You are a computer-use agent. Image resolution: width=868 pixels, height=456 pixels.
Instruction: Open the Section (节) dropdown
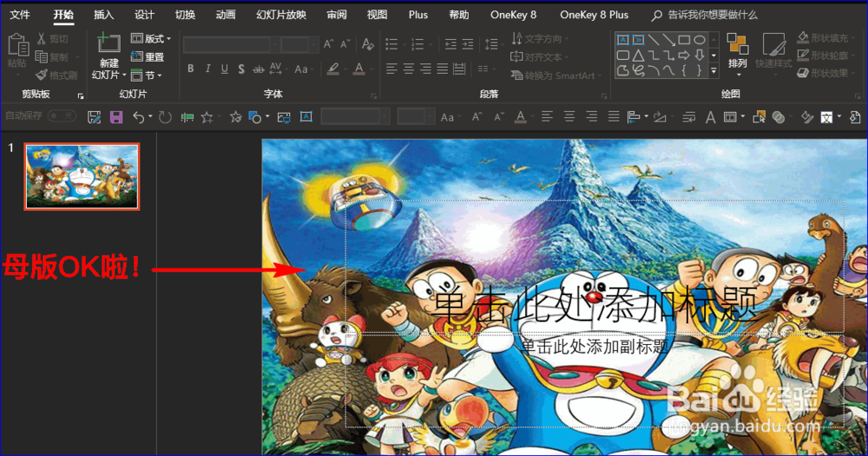[146, 75]
